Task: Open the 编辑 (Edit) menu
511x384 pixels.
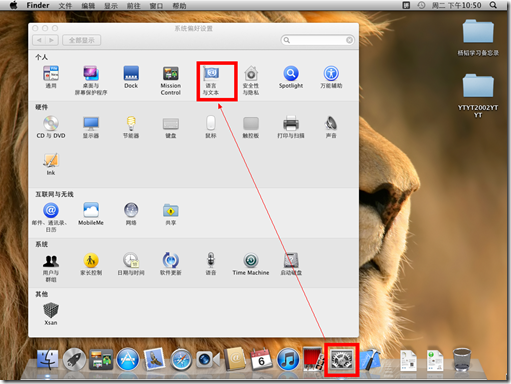Action: (x=88, y=5)
